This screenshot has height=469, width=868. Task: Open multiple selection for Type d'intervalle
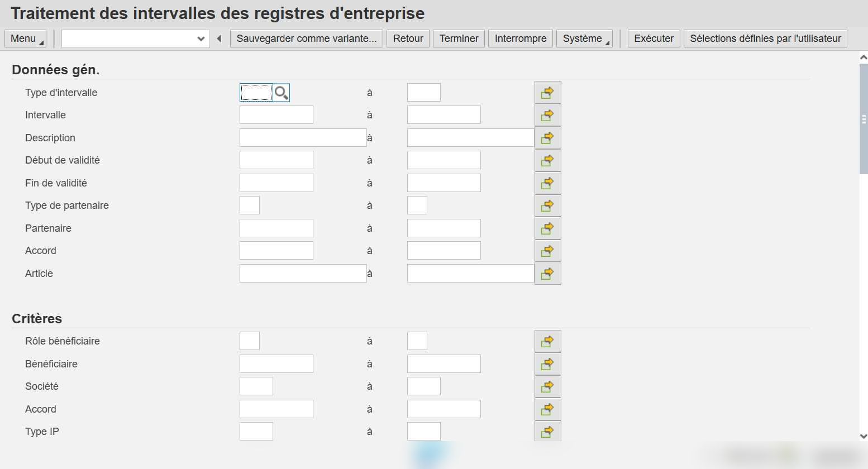547,93
